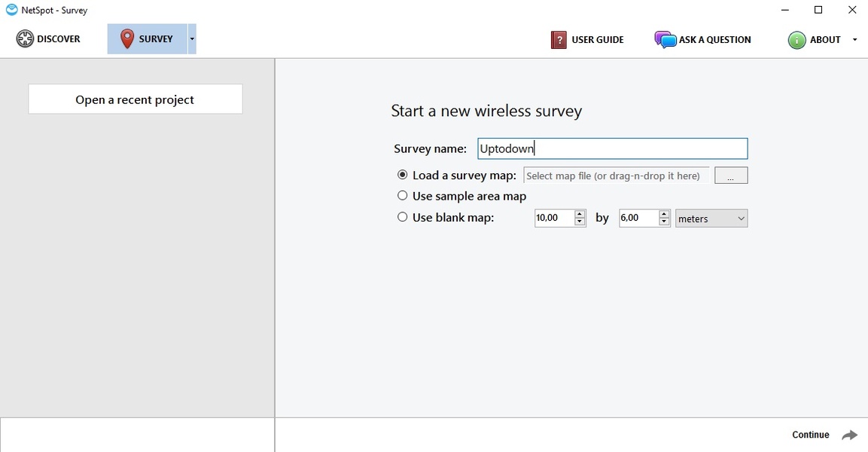
Task: Click the Open a recent project button
Action: point(135,99)
